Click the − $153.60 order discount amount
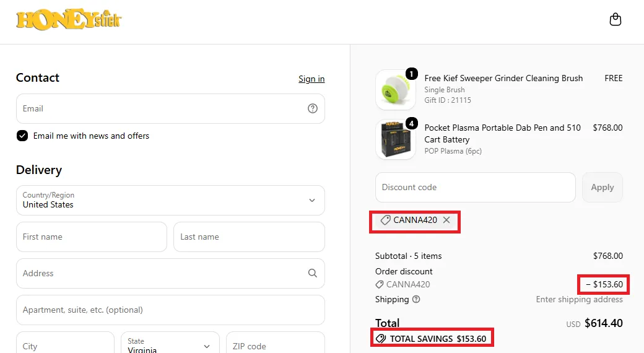 pos(604,284)
